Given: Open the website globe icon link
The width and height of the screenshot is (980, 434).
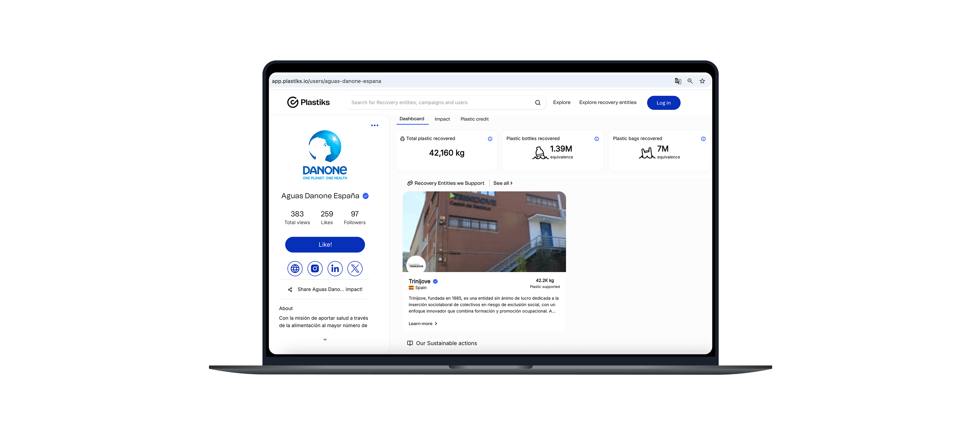Looking at the screenshot, I should click(x=295, y=269).
